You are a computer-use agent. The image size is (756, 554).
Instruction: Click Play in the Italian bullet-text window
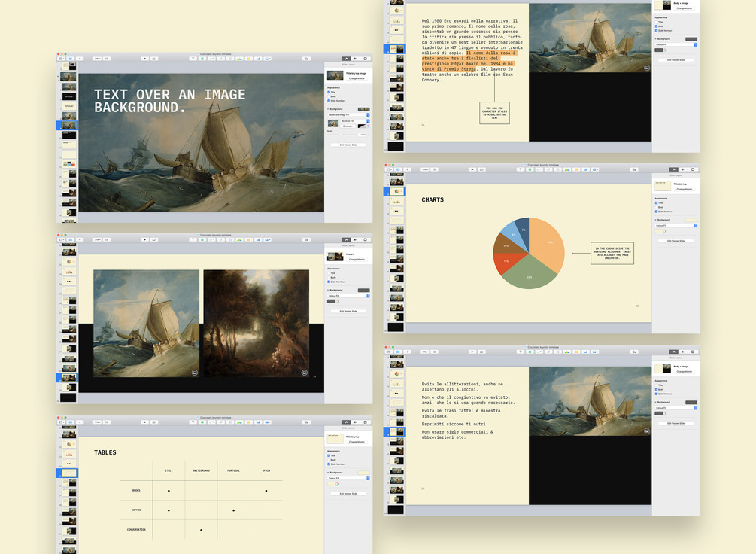click(472, 352)
